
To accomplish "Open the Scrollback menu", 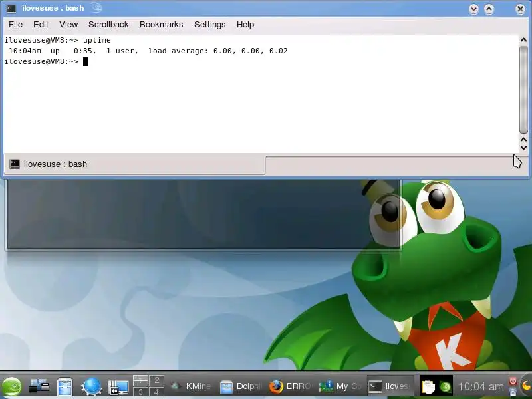I will click(x=108, y=25).
